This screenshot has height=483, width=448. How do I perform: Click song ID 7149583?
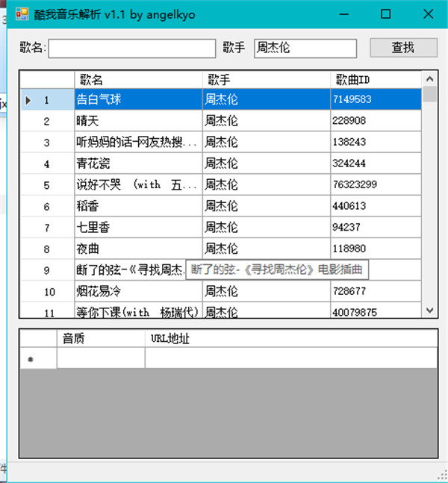376,99
